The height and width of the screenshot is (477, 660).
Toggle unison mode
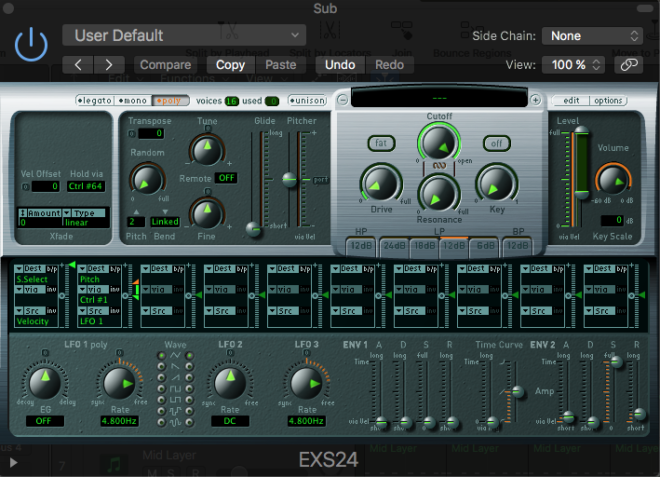(x=308, y=101)
